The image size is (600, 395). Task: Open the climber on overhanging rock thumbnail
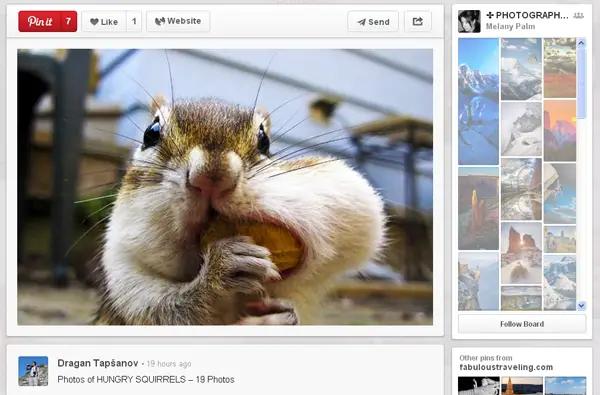560,193
